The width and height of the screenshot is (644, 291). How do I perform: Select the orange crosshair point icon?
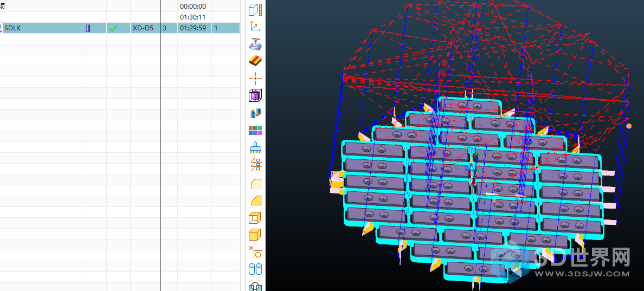255,78
